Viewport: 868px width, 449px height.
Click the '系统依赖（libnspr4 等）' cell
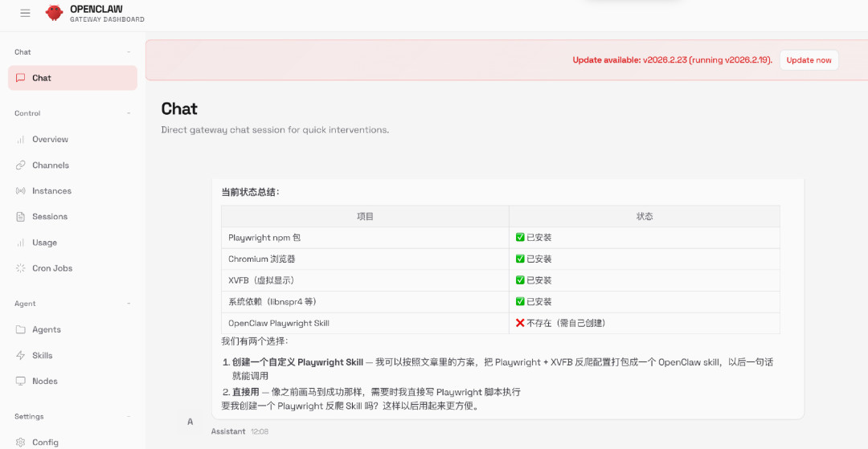(365, 302)
